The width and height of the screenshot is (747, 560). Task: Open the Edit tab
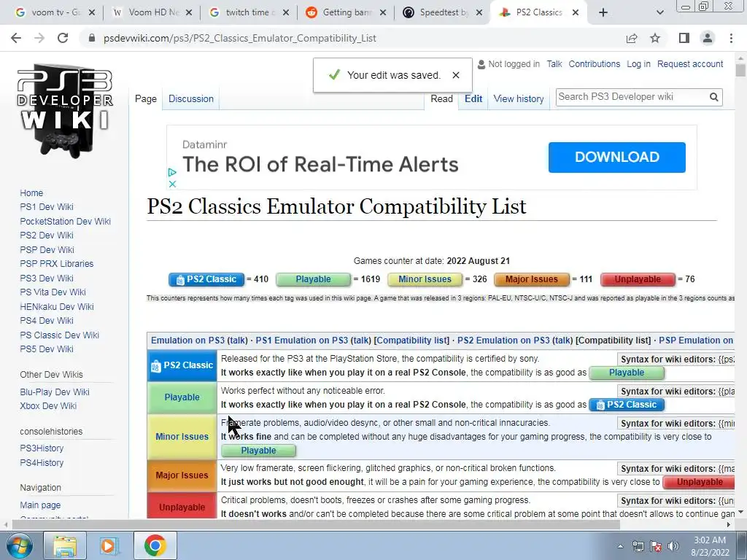[x=473, y=99]
